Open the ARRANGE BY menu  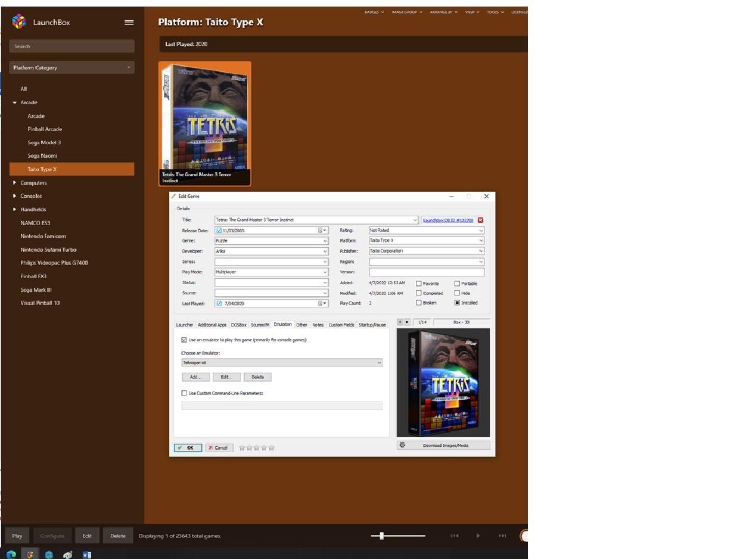[443, 12]
